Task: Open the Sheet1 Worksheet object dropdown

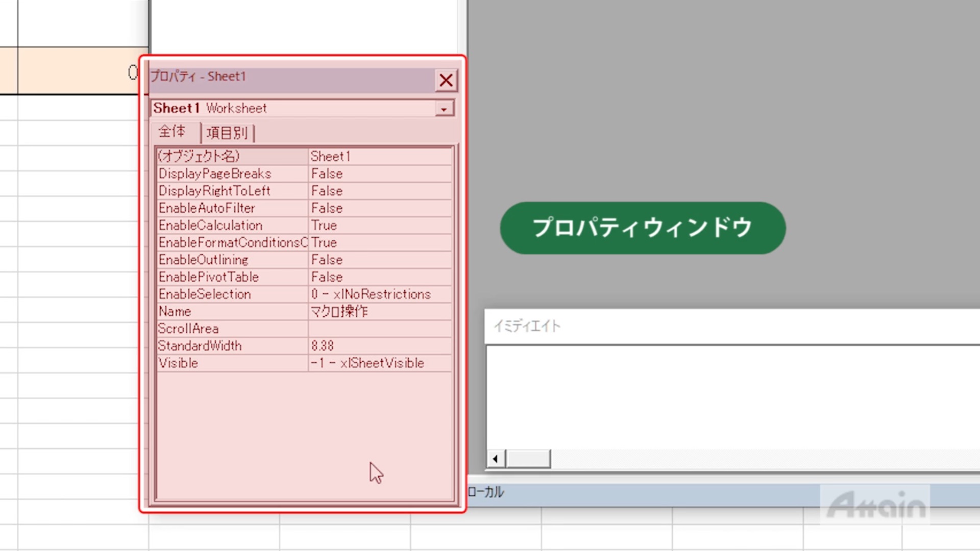Action: click(444, 109)
